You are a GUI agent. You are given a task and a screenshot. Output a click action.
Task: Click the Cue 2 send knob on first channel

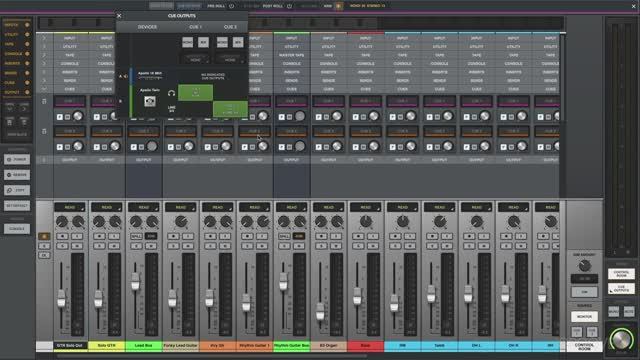point(78,146)
